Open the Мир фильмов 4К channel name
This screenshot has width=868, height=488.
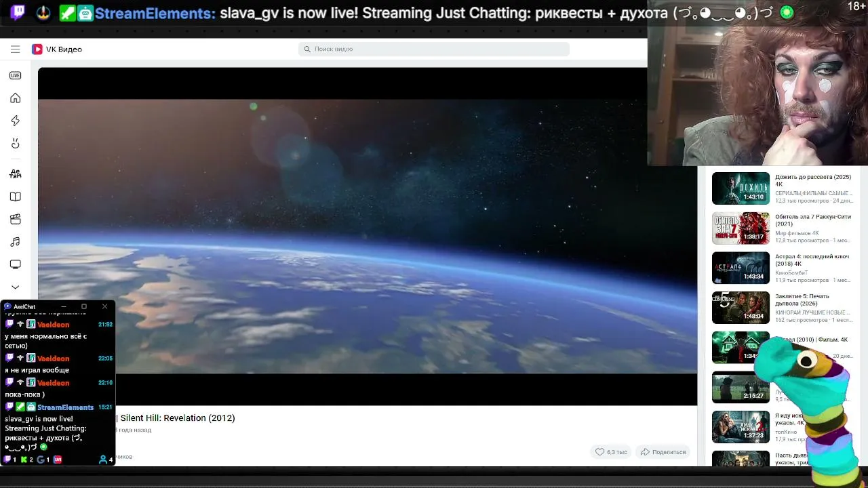point(797,233)
